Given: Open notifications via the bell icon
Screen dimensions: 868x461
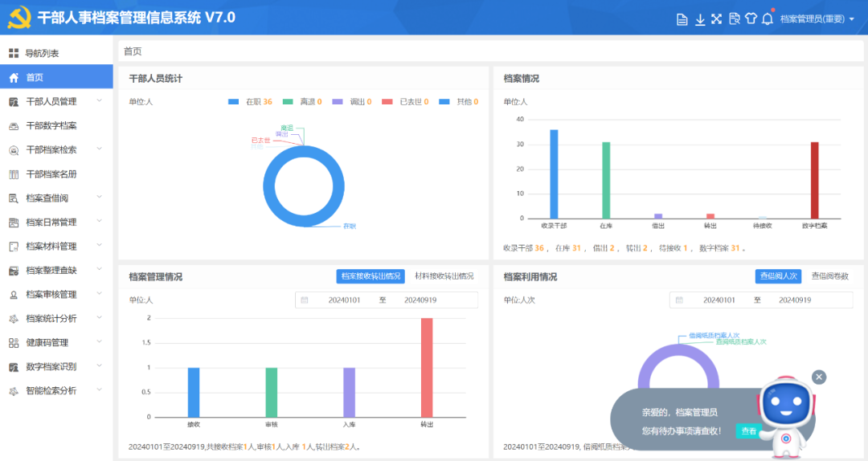Looking at the screenshot, I should (x=768, y=18).
